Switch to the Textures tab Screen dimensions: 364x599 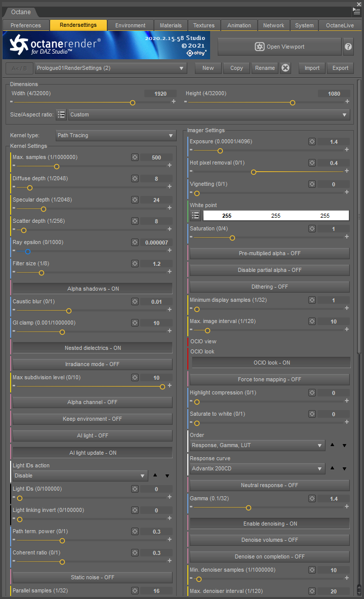[x=204, y=25]
